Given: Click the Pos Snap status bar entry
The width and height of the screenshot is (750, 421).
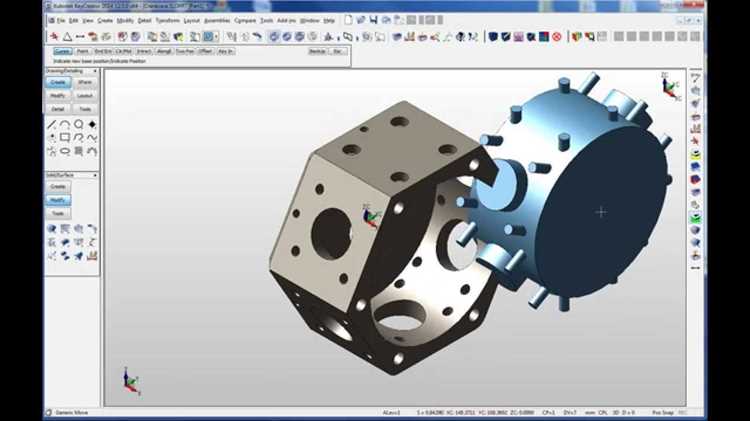Looking at the screenshot, I should point(662,412).
